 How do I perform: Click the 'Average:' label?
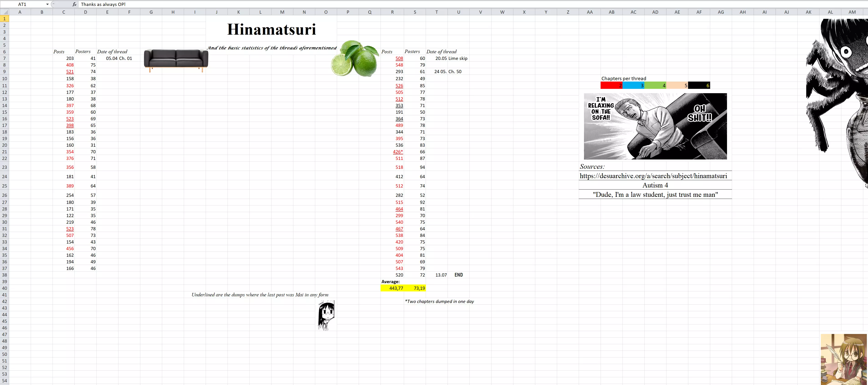click(391, 282)
